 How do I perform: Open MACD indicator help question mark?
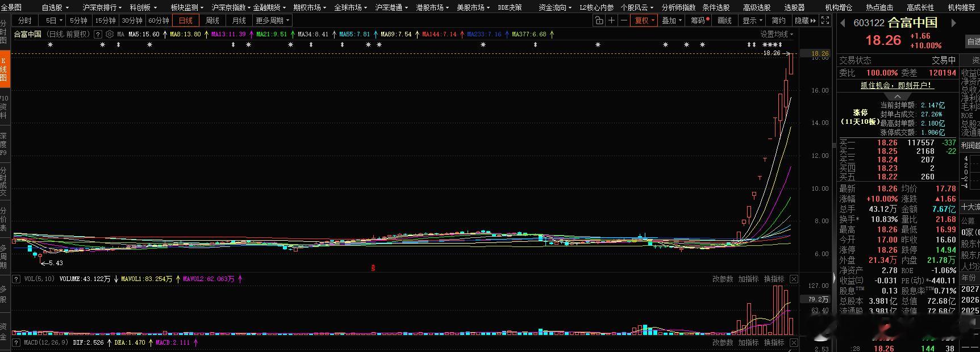[x=17, y=342]
